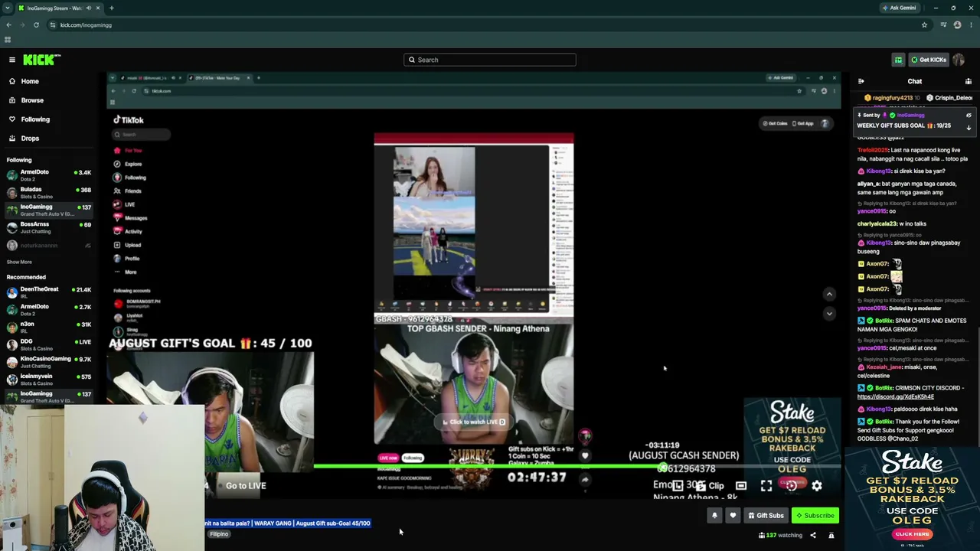Click Chrome's back navigation arrow

click(x=8, y=24)
